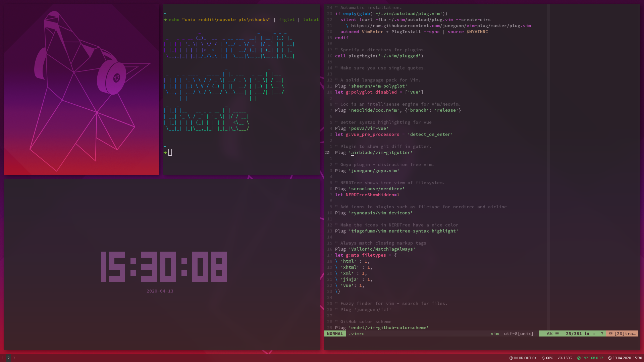The height and width of the screenshot is (362, 644).
Task: Click the raw.githubusercontent.com URL in vim
Action: click(441, 25)
